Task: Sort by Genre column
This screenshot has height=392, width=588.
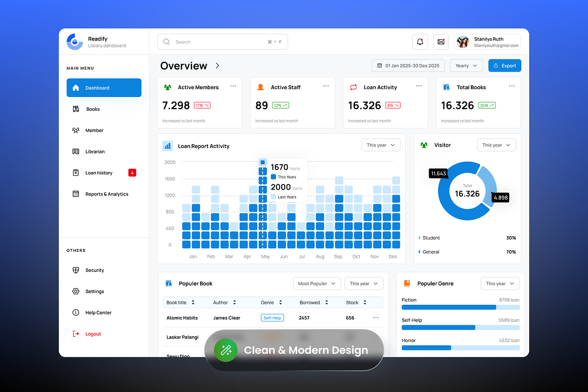Action: click(x=280, y=302)
